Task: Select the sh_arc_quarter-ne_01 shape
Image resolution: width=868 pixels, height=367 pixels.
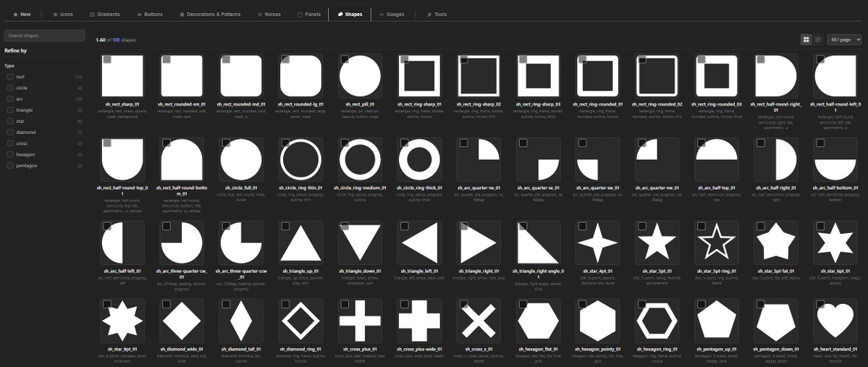Action: [x=479, y=159]
